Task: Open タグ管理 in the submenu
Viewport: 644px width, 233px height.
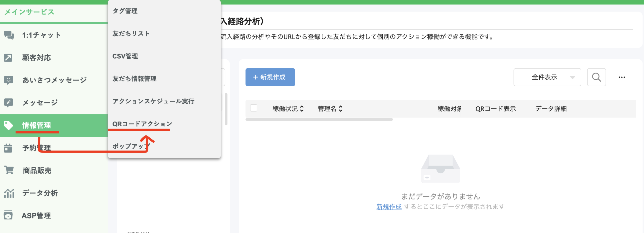Action: pos(125,11)
